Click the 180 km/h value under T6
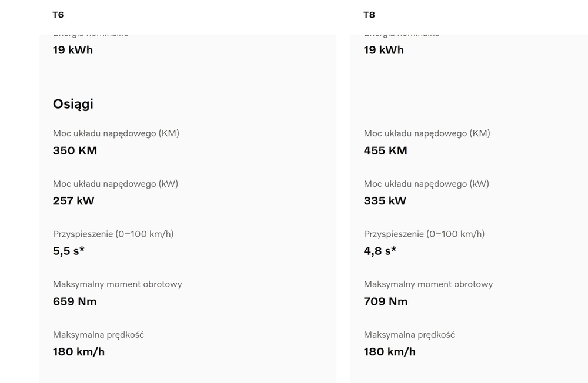Viewport: 588px width, 383px height. coord(79,352)
